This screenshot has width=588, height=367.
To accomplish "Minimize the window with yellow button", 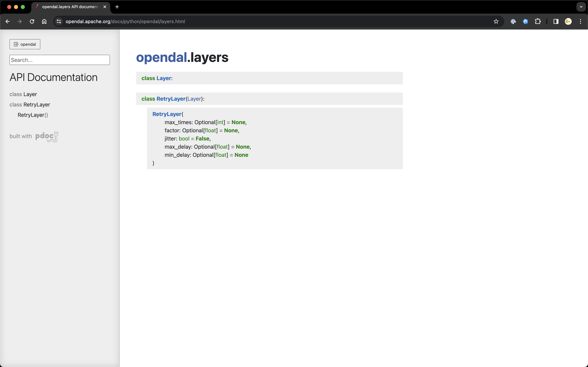I will [x=16, y=7].
